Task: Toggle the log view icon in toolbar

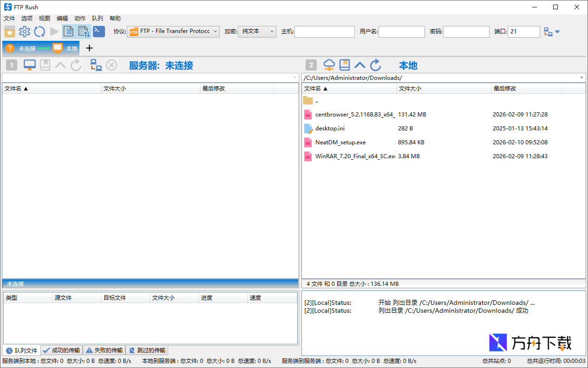Action: [x=68, y=31]
